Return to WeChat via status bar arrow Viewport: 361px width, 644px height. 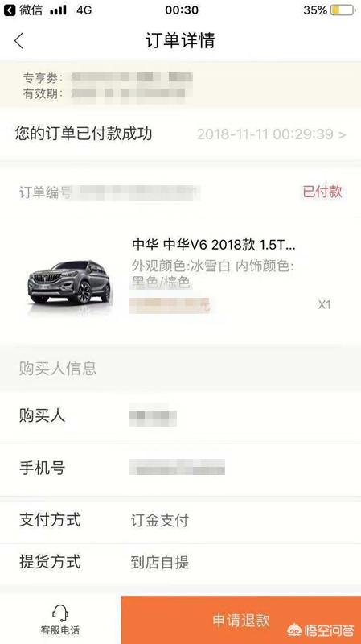[x=10, y=10]
